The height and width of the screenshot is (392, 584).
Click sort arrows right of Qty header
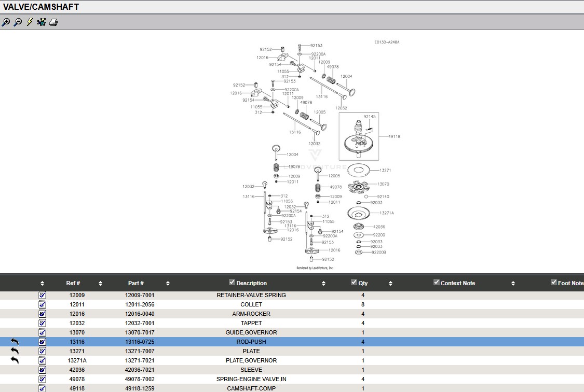[x=390, y=284]
